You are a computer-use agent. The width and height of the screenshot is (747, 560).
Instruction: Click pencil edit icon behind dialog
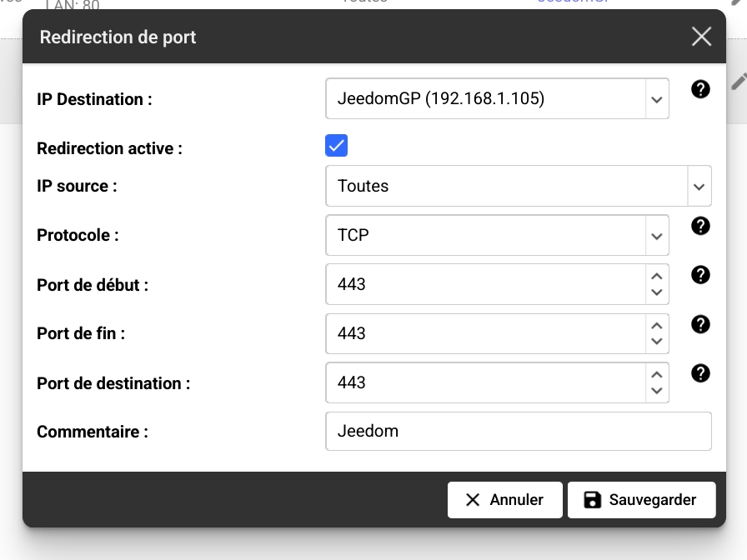coord(739,82)
